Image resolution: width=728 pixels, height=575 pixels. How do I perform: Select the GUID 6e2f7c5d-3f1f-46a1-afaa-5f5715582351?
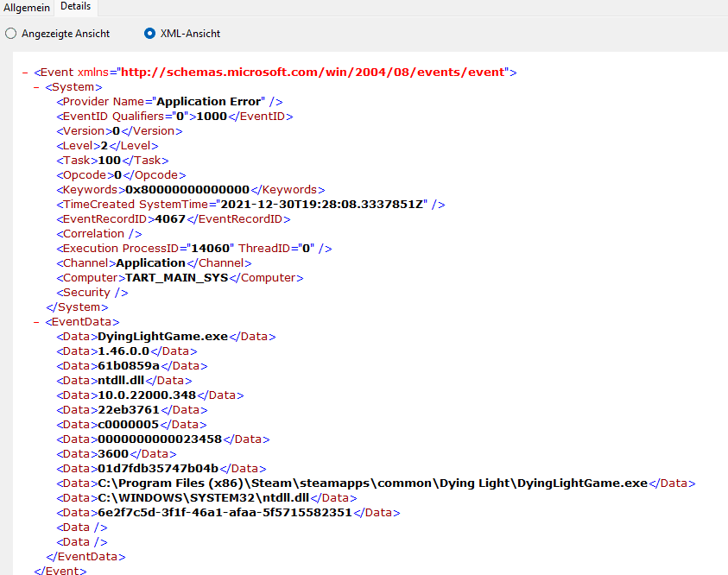225,513
